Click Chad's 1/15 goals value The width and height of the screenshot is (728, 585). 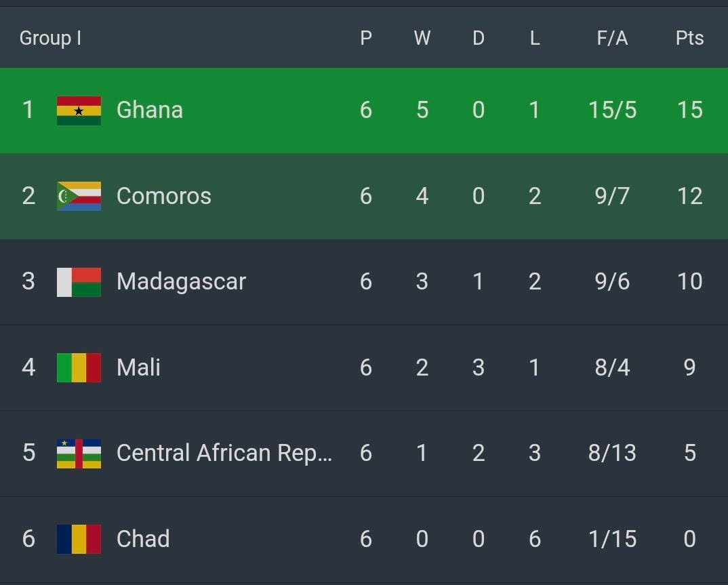click(612, 539)
